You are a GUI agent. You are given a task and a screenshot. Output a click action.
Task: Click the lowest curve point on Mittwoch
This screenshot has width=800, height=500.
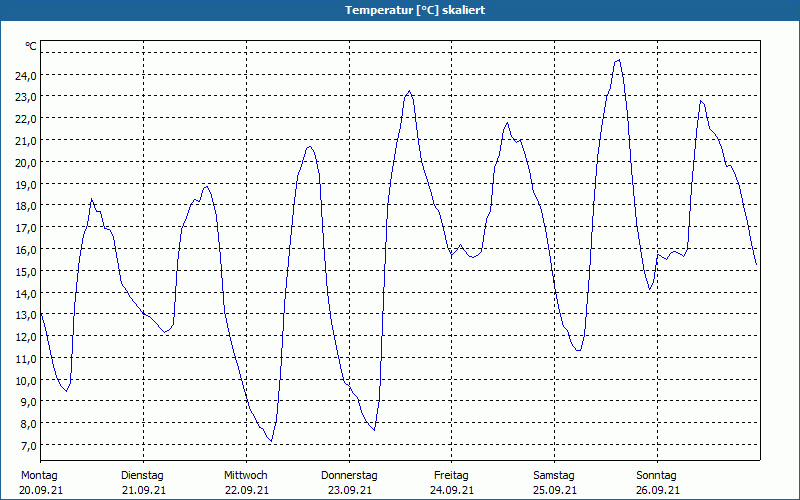click(x=270, y=441)
